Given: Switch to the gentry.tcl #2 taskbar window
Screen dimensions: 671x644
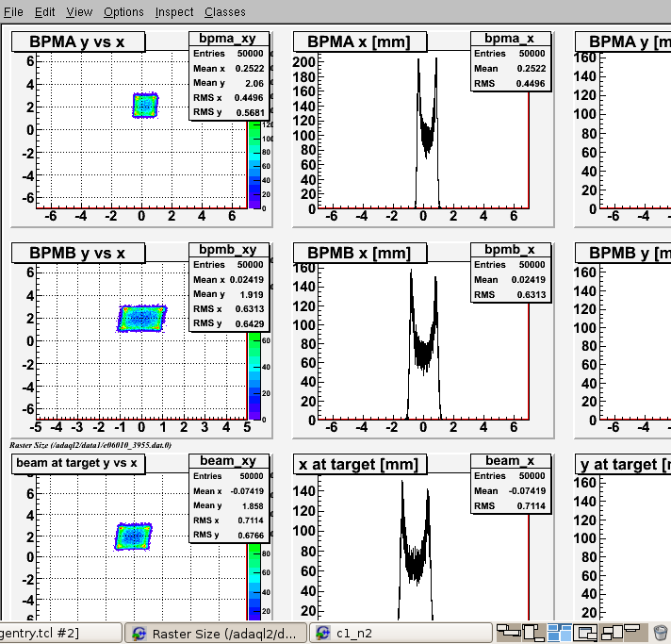Looking at the screenshot, I should click(60, 633).
